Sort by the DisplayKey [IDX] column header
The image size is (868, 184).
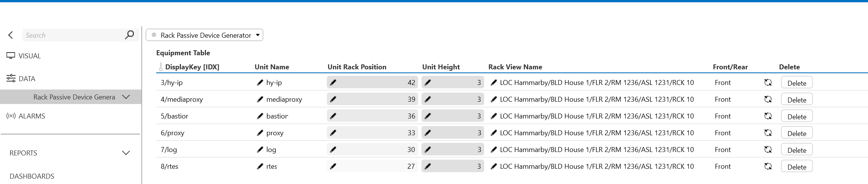192,67
